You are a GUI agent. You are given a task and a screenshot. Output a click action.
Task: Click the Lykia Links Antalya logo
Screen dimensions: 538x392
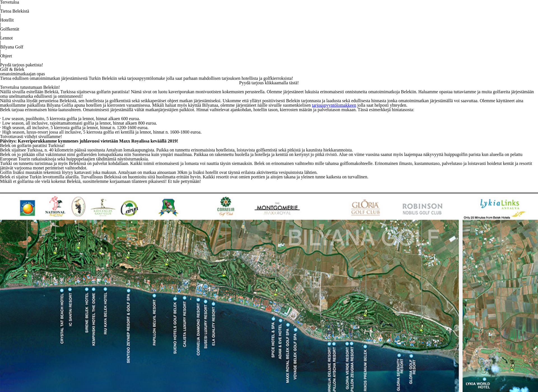(500, 204)
